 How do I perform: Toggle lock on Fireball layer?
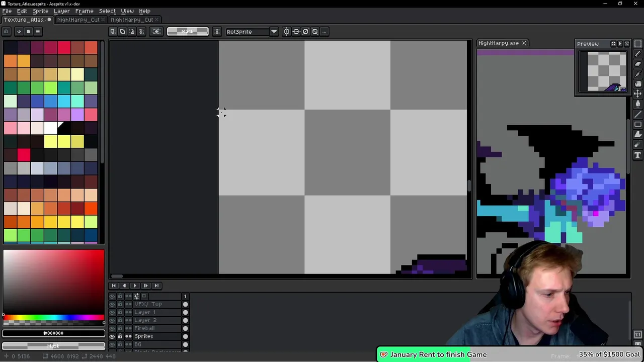[120, 328]
